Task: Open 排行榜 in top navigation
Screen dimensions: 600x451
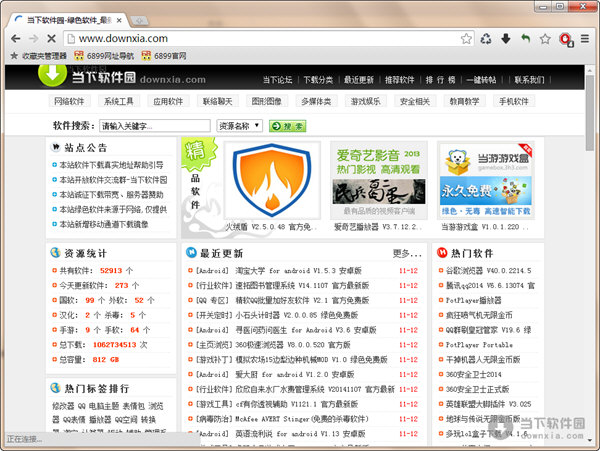Action: 440,80
